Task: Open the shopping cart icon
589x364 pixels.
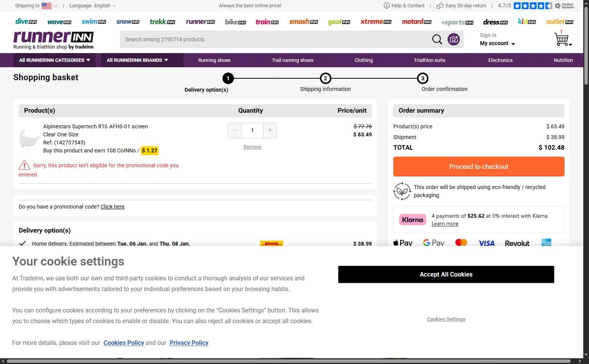Action: pos(561,39)
